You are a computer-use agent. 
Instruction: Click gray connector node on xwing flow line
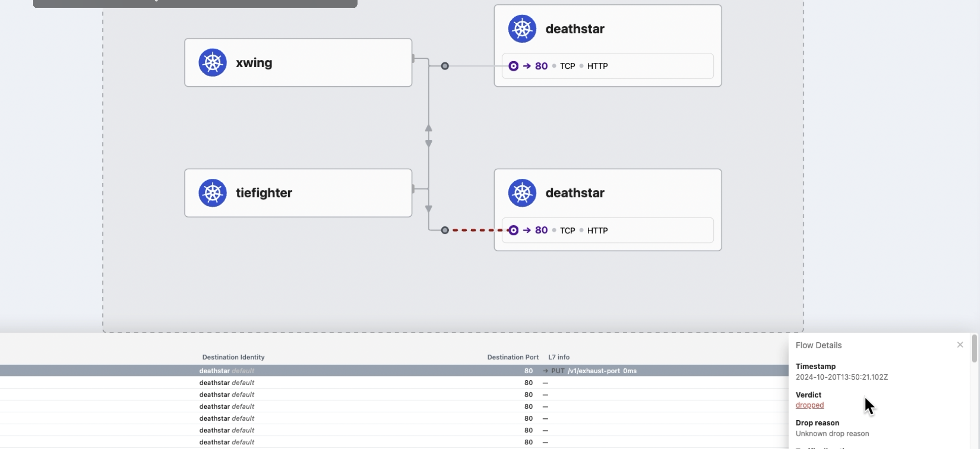tap(445, 66)
